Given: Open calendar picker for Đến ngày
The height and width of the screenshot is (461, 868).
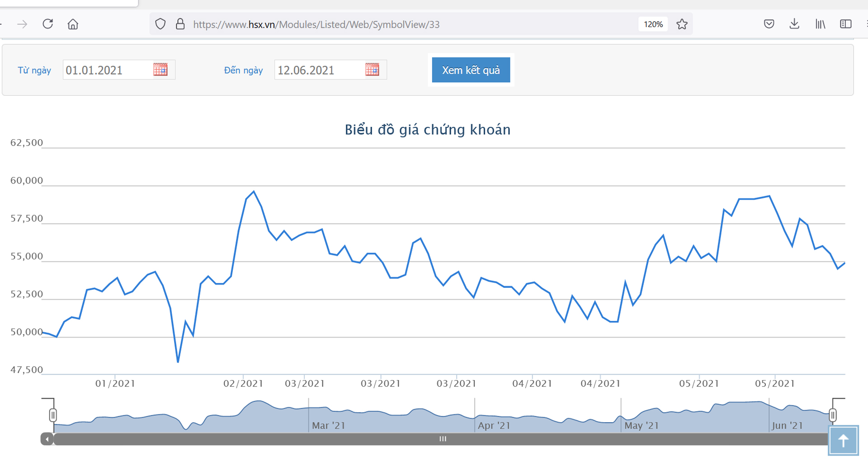Looking at the screenshot, I should [x=372, y=70].
